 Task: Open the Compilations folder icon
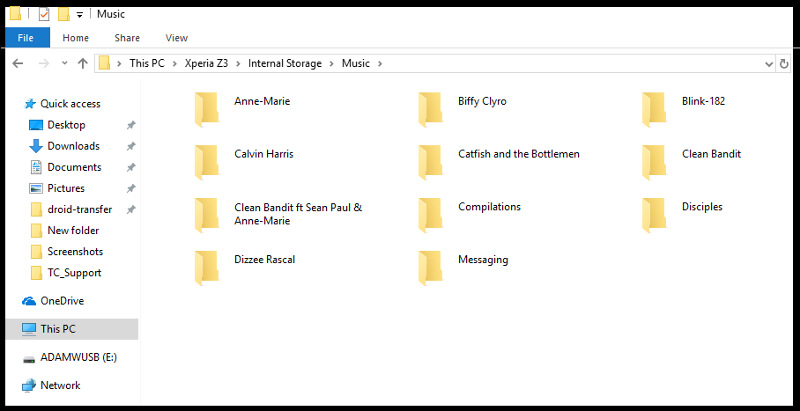coord(430,215)
